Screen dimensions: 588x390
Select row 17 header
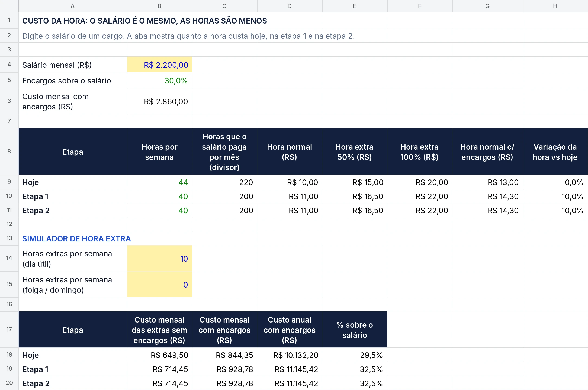coord(9,330)
